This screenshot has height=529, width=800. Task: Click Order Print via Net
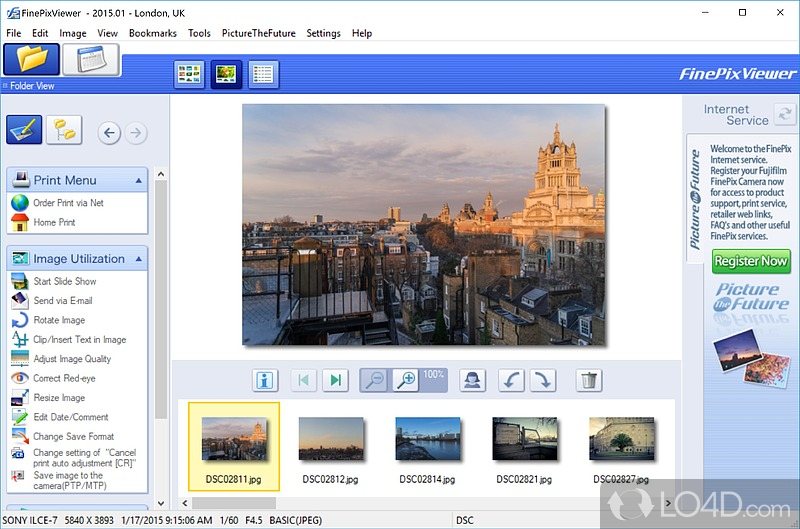68,203
